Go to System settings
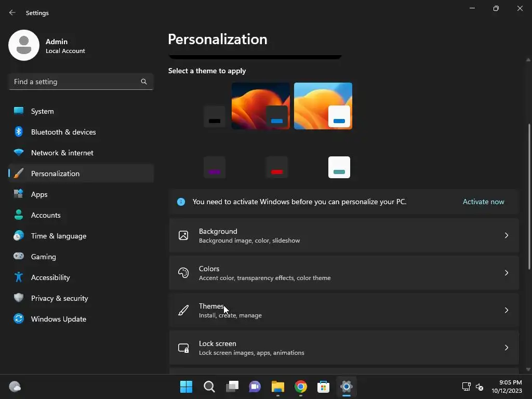The height and width of the screenshot is (399, 532). click(x=81, y=111)
